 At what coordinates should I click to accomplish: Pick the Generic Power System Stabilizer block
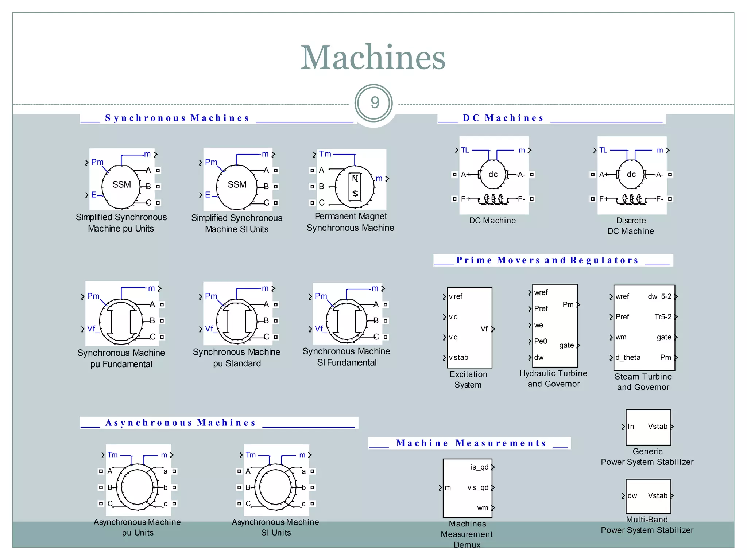pos(648,427)
